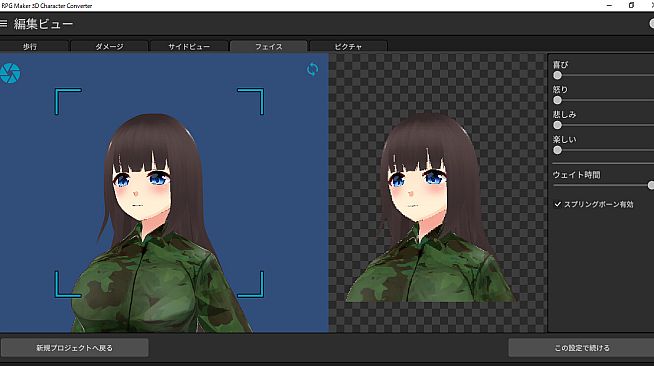Click the 楽しい slider handle
Image resolution: width=654 pixels, height=366 pixels.
pos(557,150)
